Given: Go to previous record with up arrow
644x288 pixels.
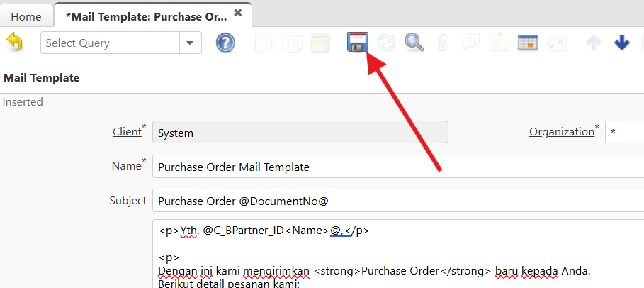Looking at the screenshot, I should (x=594, y=43).
